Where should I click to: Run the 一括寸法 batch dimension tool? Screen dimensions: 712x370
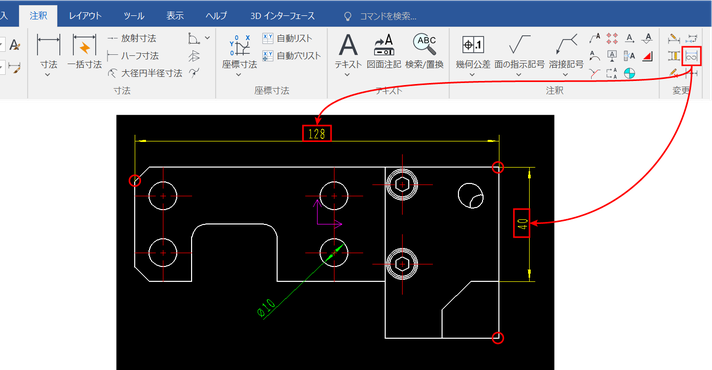[84, 51]
